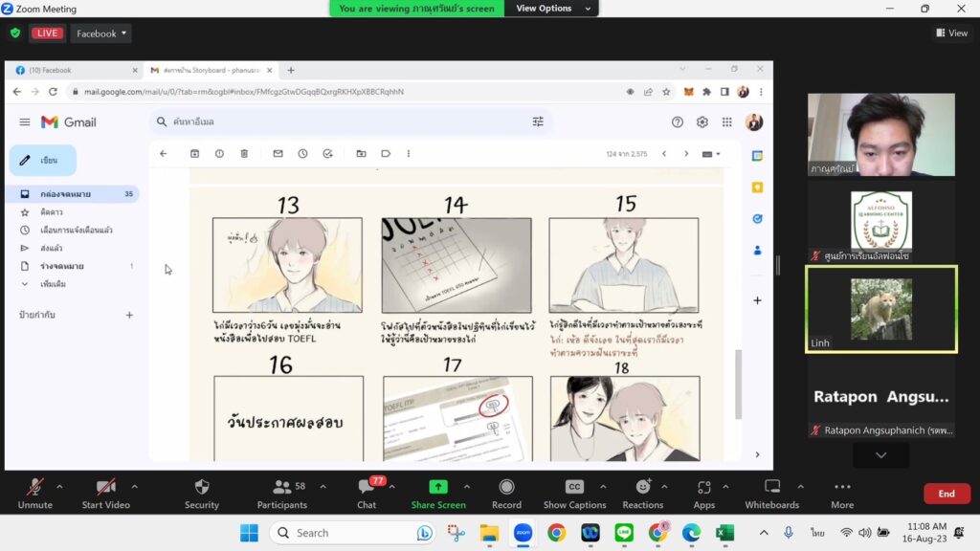Expand the Facebook live stream dropdown
Screen dimensions: 980x551
pos(100,33)
